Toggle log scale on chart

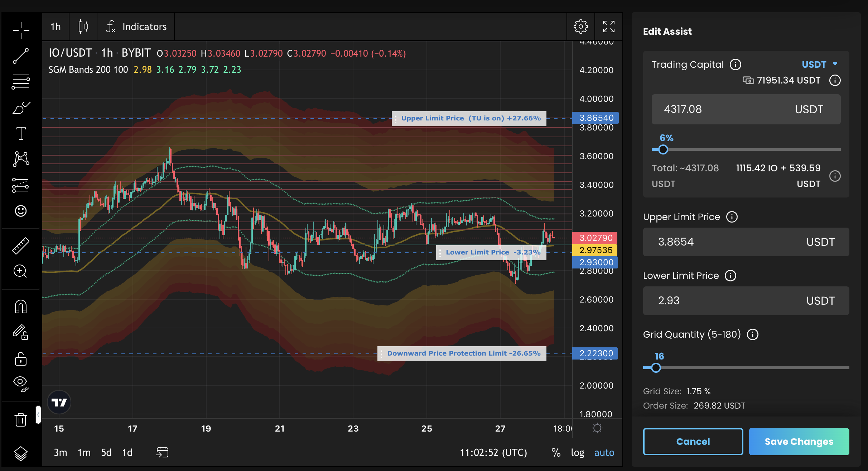pos(577,452)
